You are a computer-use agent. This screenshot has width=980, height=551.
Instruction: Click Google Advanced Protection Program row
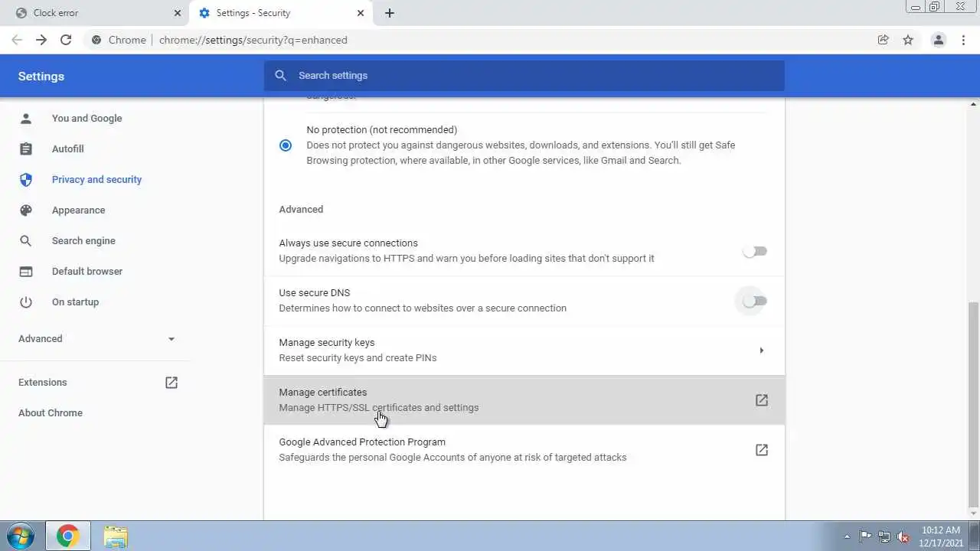tap(524, 450)
